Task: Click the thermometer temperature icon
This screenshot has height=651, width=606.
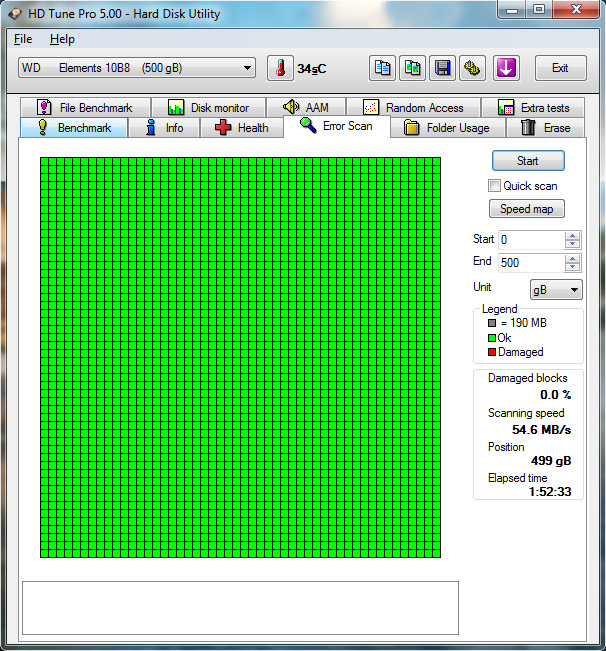Action: [280, 68]
